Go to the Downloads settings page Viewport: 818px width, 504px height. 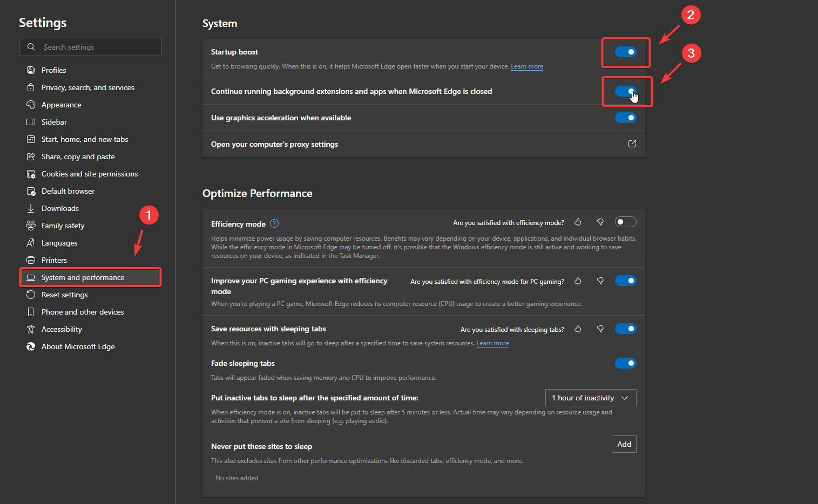point(60,208)
